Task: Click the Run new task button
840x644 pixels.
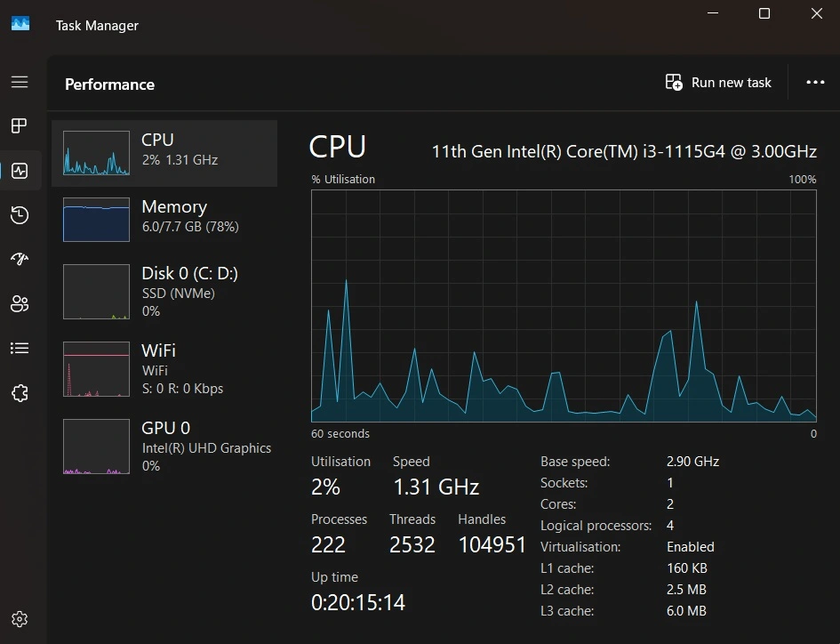Action: [718, 83]
